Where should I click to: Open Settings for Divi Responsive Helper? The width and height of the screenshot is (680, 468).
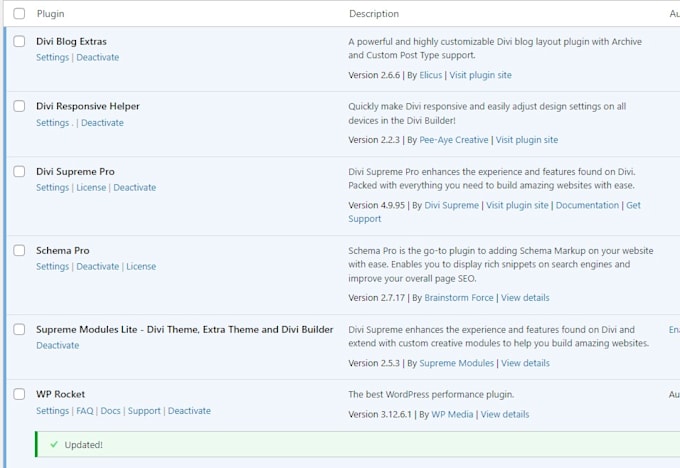[52, 123]
